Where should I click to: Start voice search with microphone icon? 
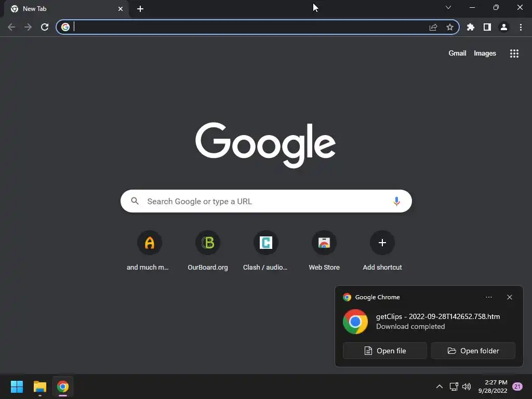coord(396,201)
